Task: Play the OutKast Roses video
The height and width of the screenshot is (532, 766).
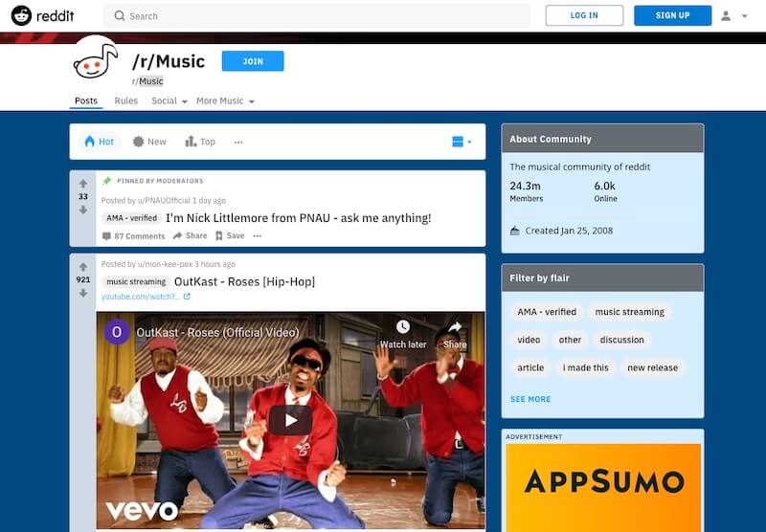Action: (x=291, y=420)
